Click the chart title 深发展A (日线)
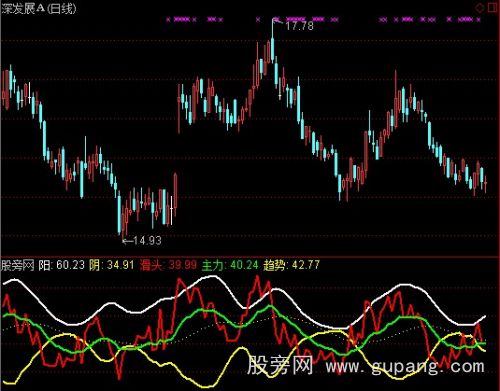Image resolution: width=500 pixels, height=391 pixels. [x=39, y=9]
